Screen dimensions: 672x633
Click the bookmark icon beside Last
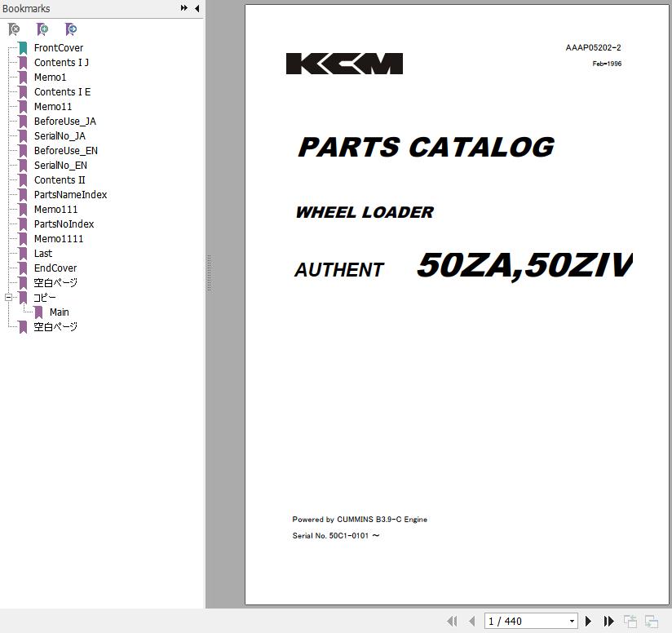click(23, 254)
